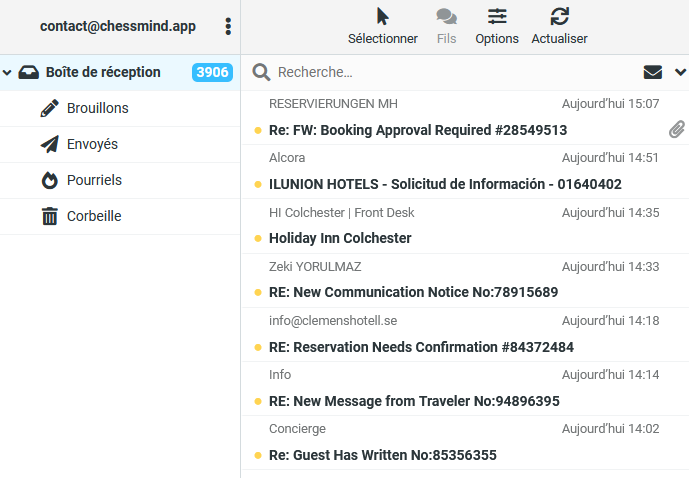Click the search magnifier icon

[261, 72]
